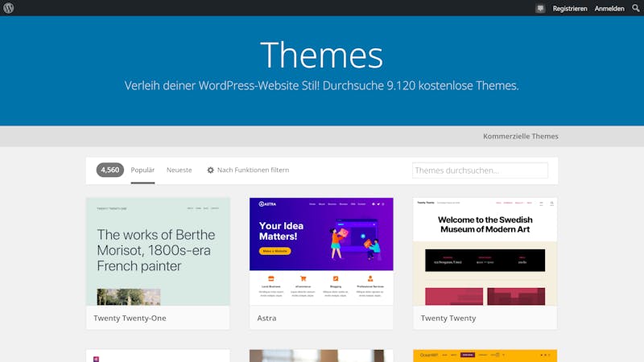Screen dimensions: 644x362
Task: Click the Themes page heading
Action: pyautogui.click(x=321, y=55)
